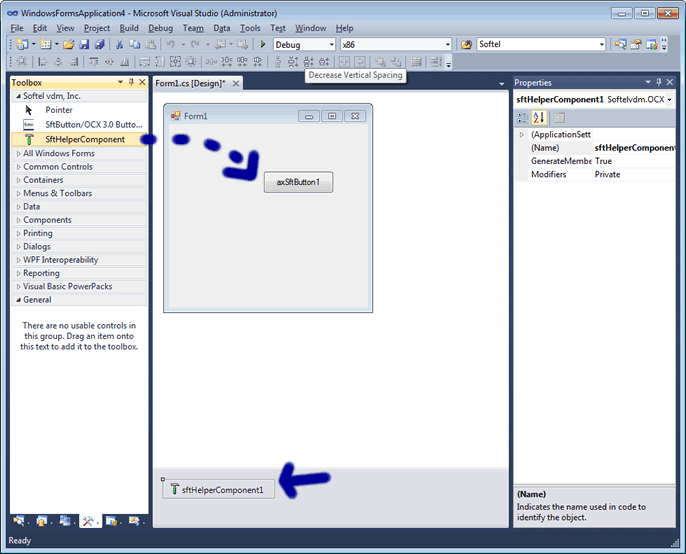Expand the (ApplicationSettings) property node
The image size is (686, 554).
point(521,134)
